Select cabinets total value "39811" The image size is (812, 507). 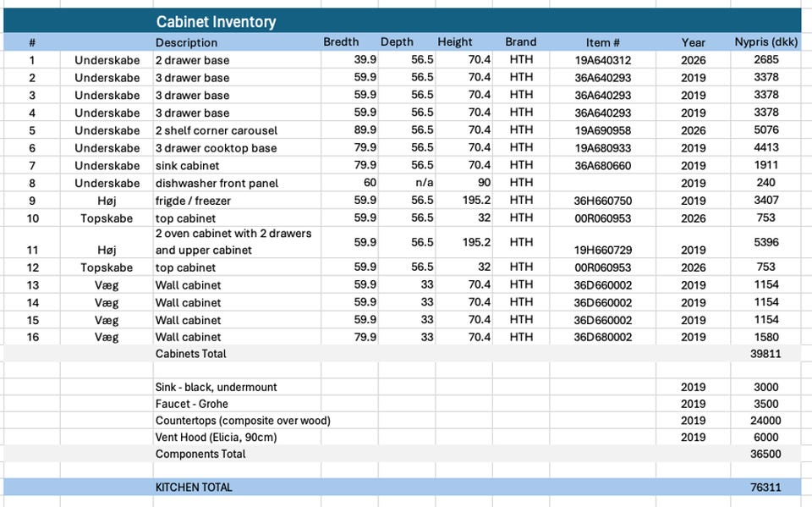pyautogui.click(x=765, y=354)
